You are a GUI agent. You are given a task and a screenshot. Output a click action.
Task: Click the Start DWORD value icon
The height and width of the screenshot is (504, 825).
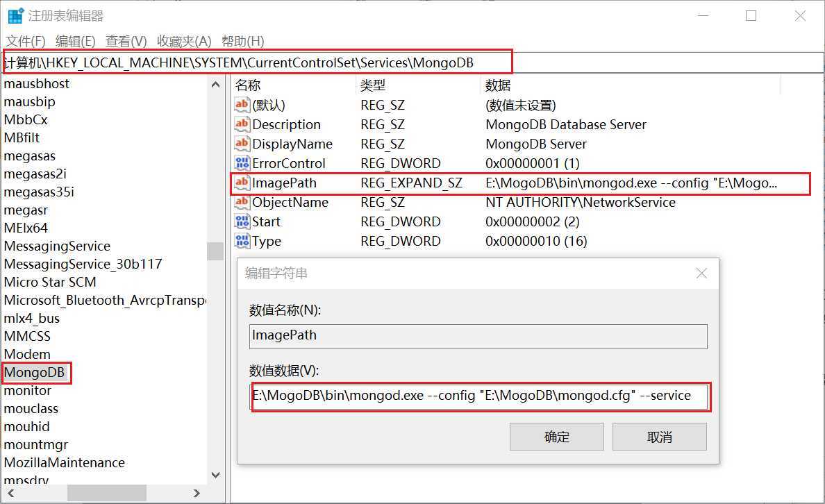[x=242, y=221]
